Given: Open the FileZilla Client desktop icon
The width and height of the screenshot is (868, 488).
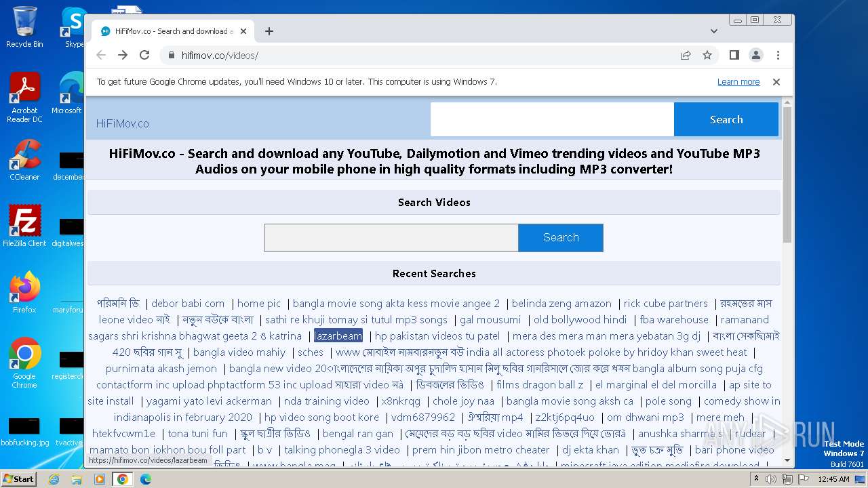Looking at the screenshot, I should point(24,226).
